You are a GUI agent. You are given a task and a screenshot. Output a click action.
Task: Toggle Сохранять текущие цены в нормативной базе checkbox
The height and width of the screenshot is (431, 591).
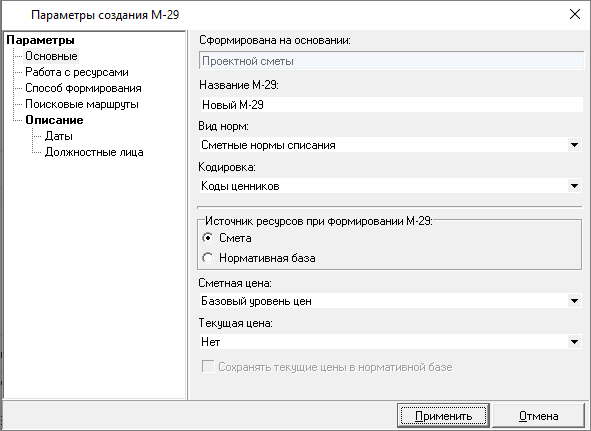click(208, 367)
